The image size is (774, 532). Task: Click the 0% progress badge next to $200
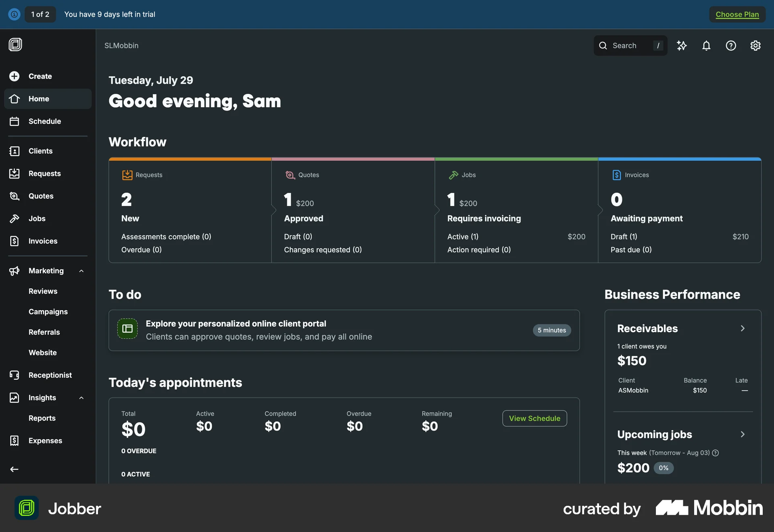tap(664, 468)
